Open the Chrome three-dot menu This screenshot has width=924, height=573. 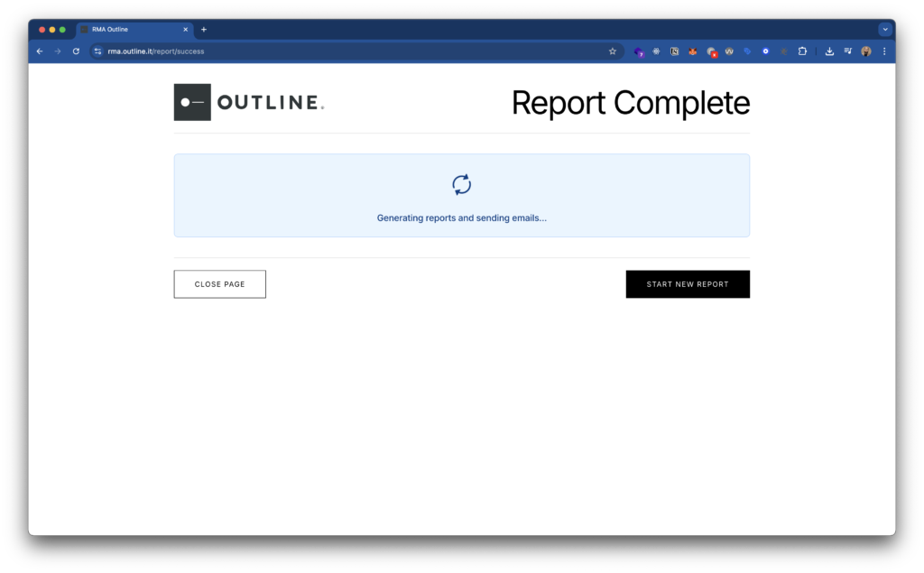884,51
